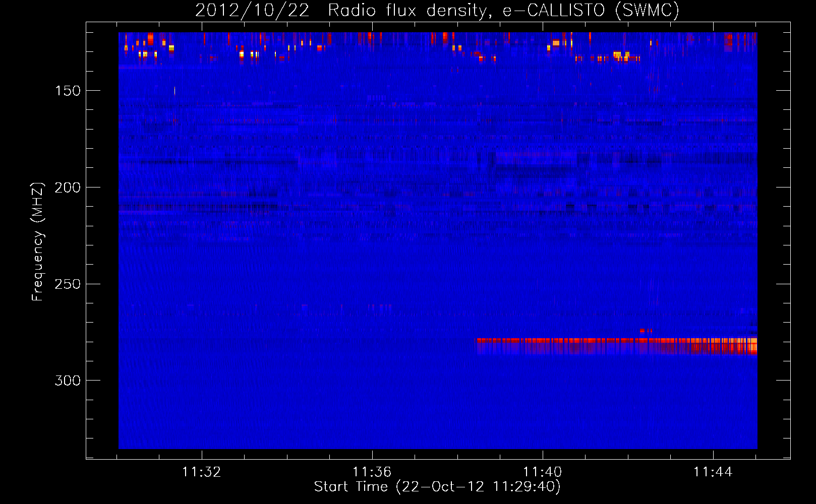Click the bright red emission band near 280 MHz
Viewport: 816px width, 504px height.
617,346
